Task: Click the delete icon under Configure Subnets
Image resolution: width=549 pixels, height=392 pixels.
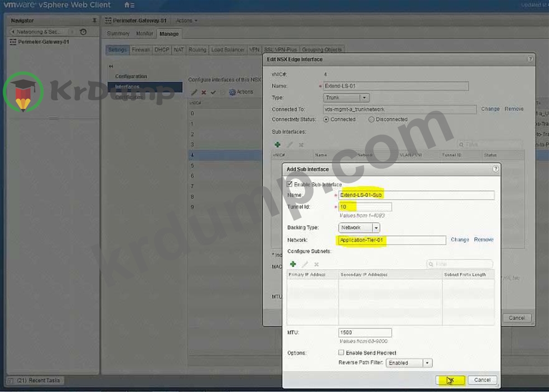Action: 316,264
